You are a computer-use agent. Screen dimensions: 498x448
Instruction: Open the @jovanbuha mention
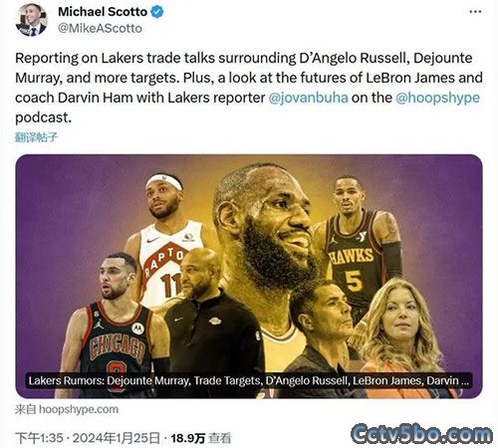click(x=308, y=98)
